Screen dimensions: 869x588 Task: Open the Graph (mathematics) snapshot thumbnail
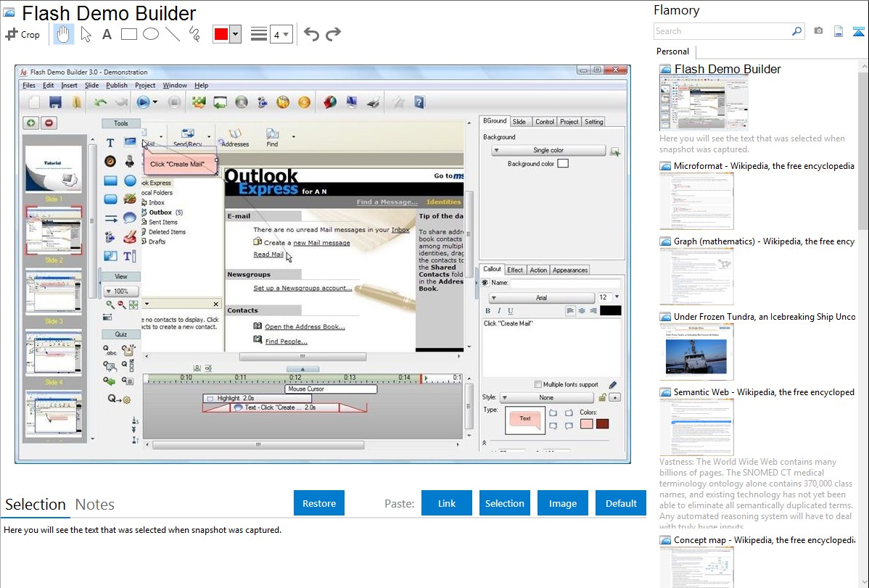pyautogui.click(x=696, y=276)
